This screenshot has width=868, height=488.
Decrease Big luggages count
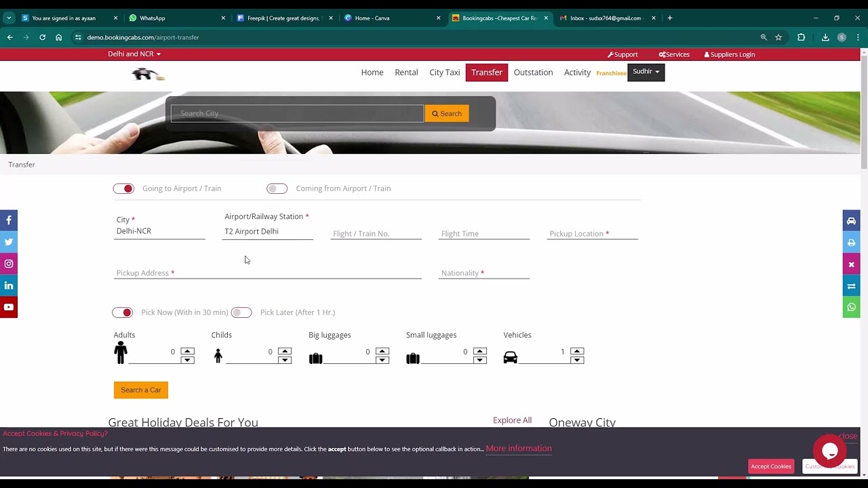pyautogui.click(x=382, y=360)
